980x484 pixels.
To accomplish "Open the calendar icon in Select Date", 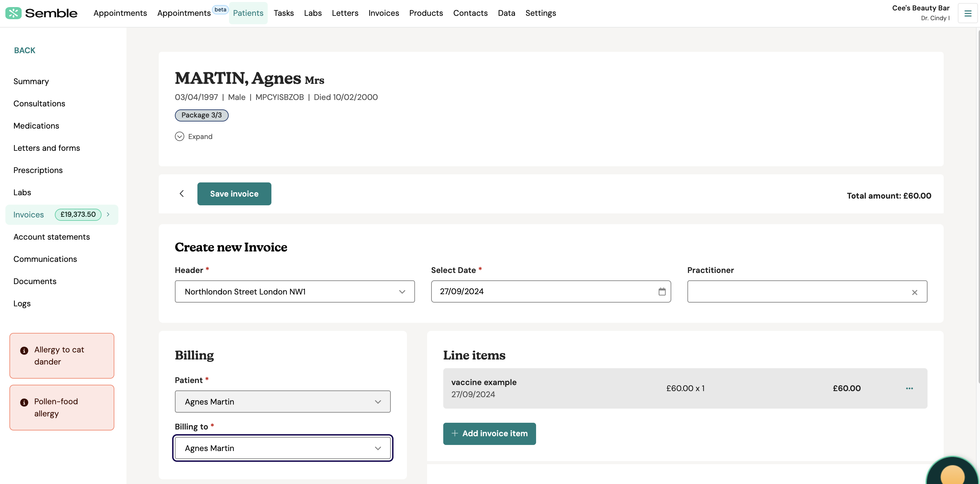I will pos(662,291).
